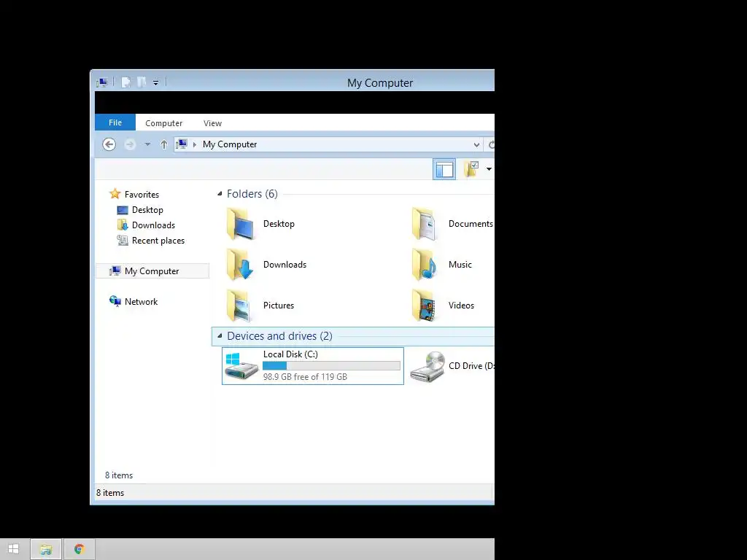Click the Properties quick access icon
The height and width of the screenshot is (560, 747).
pos(125,82)
